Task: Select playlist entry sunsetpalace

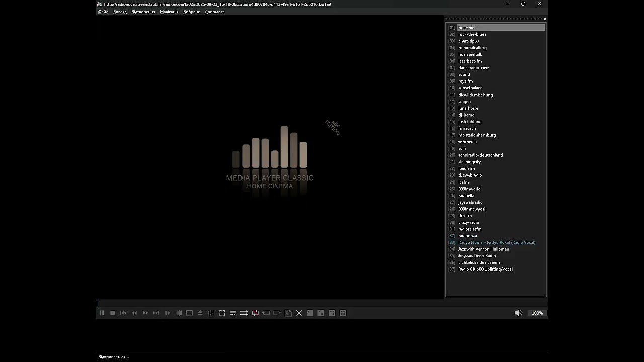Action: pyautogui.click(x=496, y=88)
